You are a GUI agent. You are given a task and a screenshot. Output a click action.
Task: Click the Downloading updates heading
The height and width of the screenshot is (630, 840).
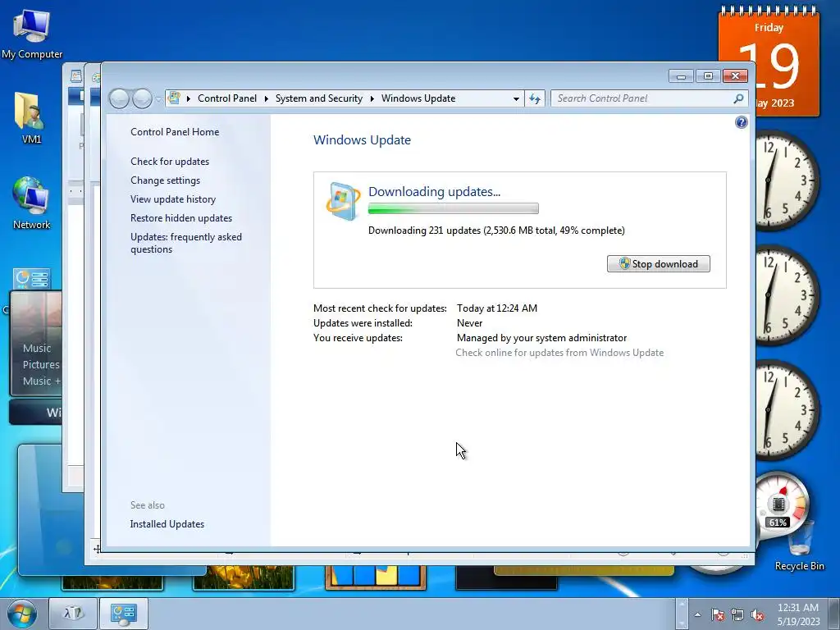pyautogui.click(x=435, y=191)
